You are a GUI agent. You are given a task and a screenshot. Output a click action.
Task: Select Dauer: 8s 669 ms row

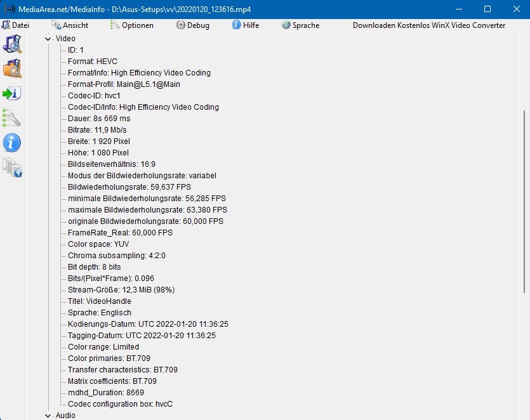tap(99, 119)
